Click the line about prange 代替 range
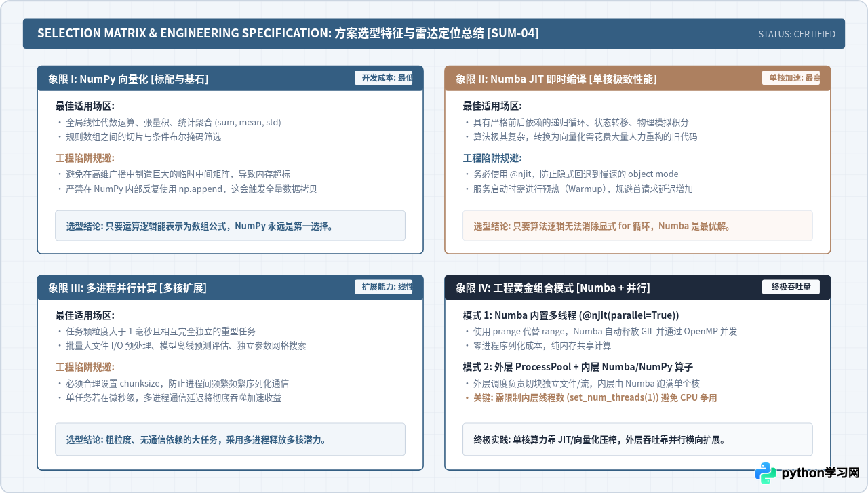 (x=601, y=332)
